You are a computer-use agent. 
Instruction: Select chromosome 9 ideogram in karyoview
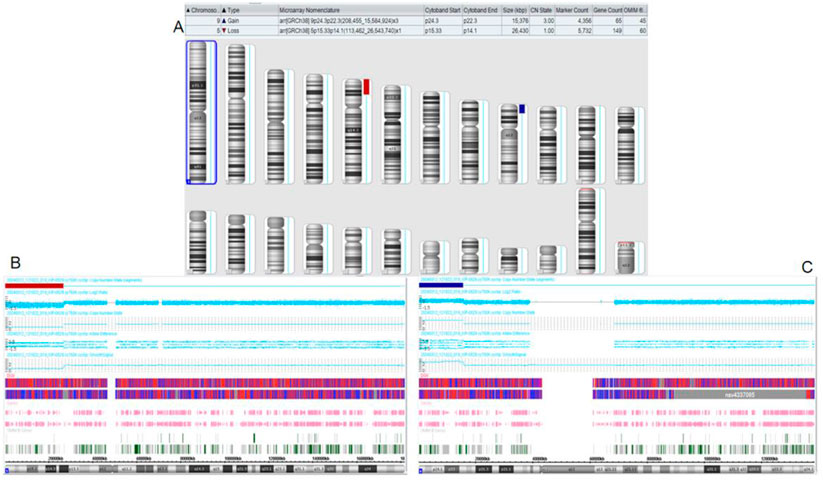[509, 143]
